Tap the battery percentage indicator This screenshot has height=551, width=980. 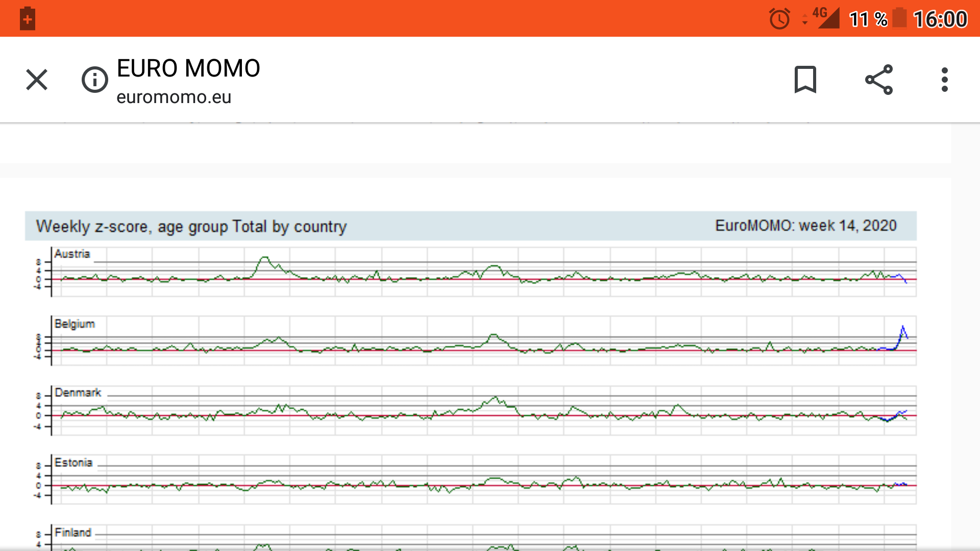point(868,19)
